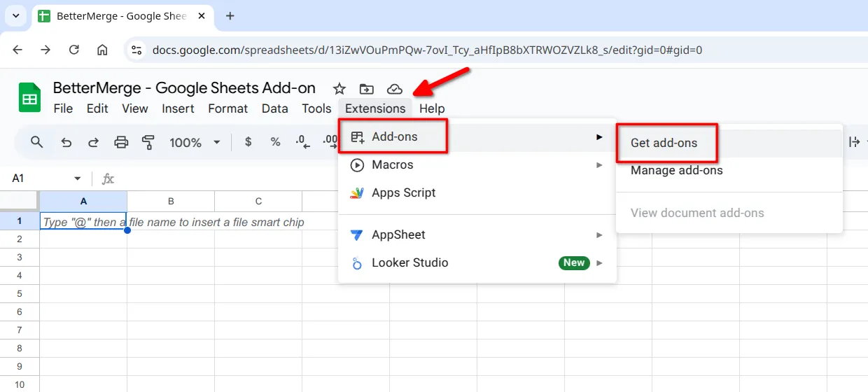The image size is (868, 392).
Task: Open a new browser tab
Action: [230, 16]
